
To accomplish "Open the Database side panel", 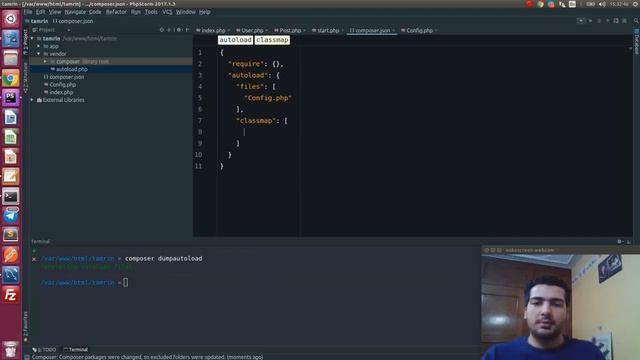I will pos(636,41).
